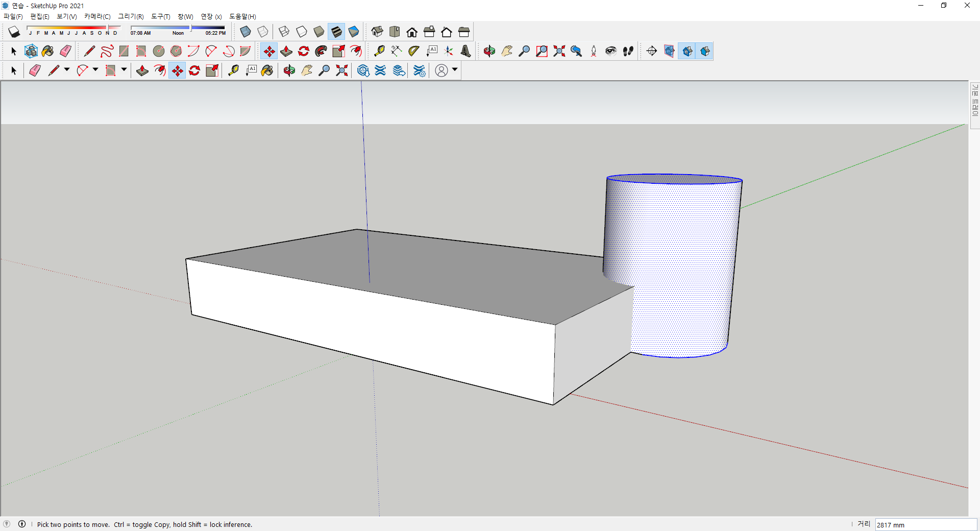Open the 도구(T) menu
980x531 pixels.
(160, 16)
